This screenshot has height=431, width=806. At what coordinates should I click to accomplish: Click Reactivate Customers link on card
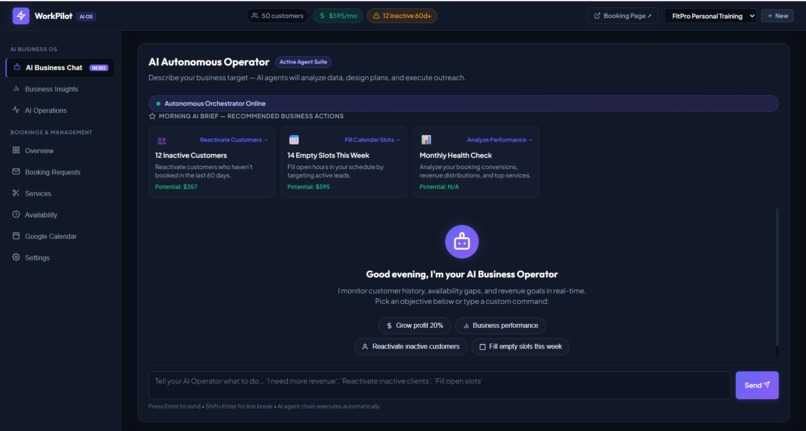pos(234,140)
